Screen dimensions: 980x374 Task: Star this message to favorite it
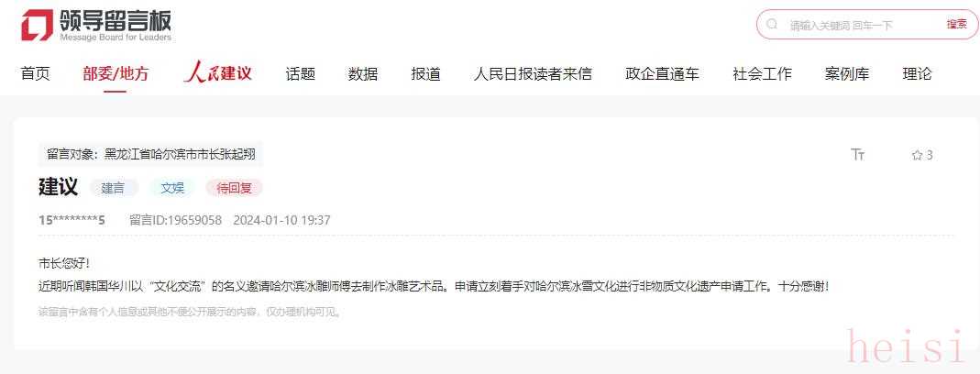click(x=917, y=155)
